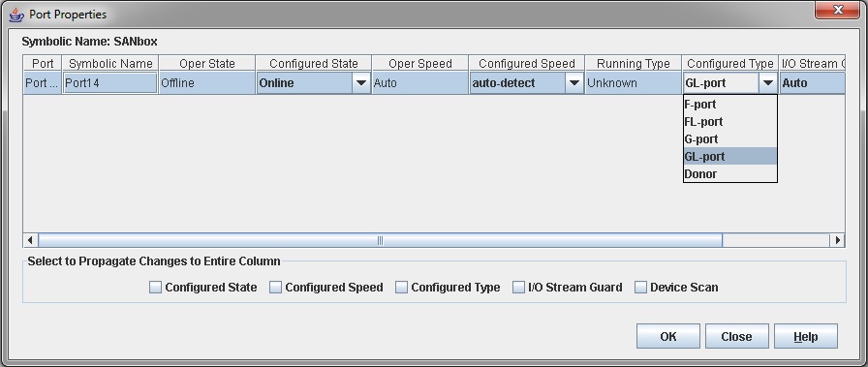Select the Port cell in first row
This screenshot has height=367, width=868.
point(43,83)
